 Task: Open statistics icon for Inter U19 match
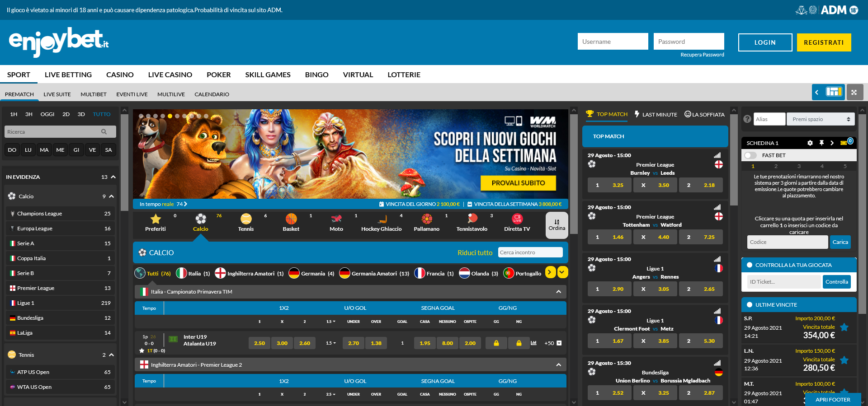[x=533, y=343]
